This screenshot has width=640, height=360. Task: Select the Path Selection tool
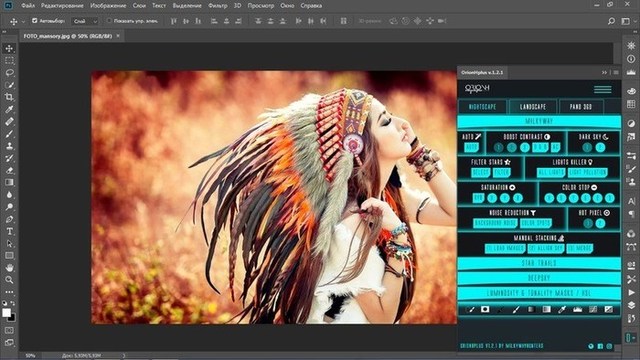point(9,244)
